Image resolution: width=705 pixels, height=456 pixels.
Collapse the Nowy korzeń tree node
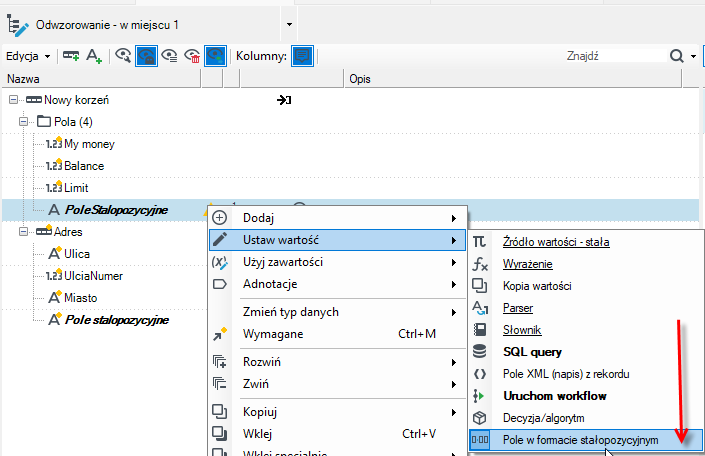[x=13, y=99]
